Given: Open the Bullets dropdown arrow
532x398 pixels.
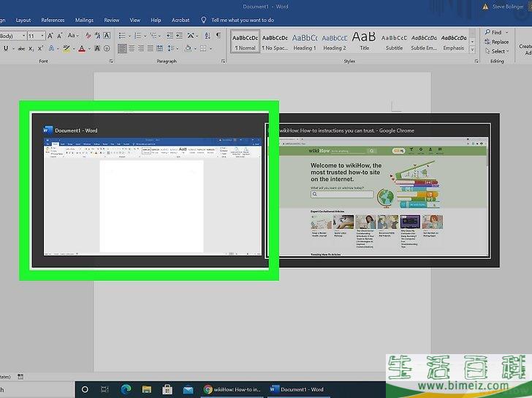Looking at the screenshot, I should pos(129,36).
